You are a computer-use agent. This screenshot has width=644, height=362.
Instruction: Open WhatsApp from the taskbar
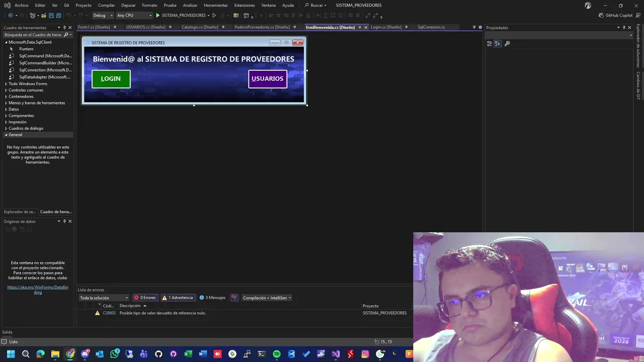(115, 354)
